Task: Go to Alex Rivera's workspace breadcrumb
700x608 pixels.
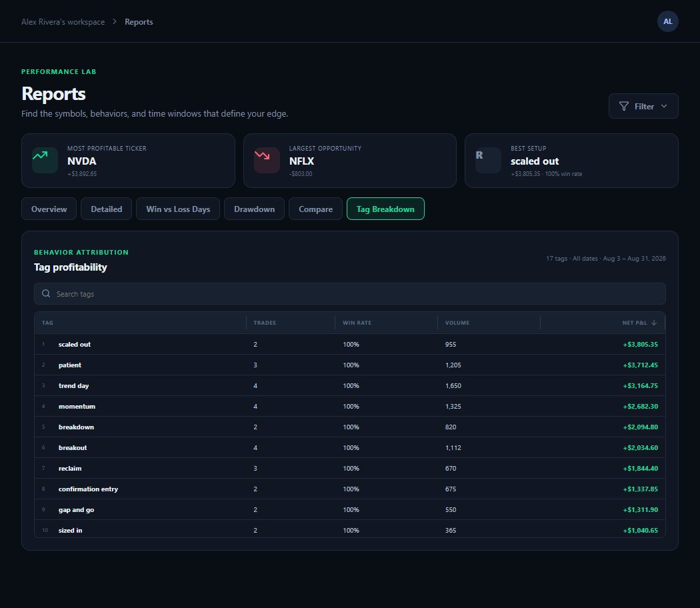Action: coord(63,22)
